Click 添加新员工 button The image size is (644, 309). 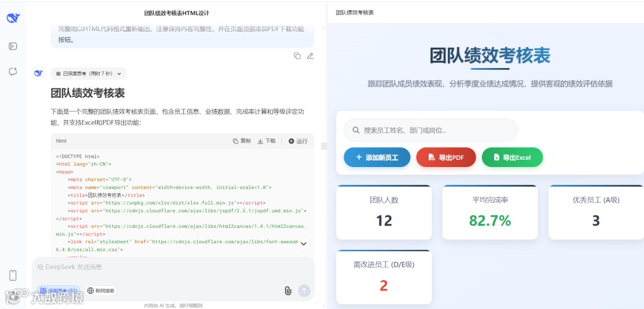pos(377,157)
